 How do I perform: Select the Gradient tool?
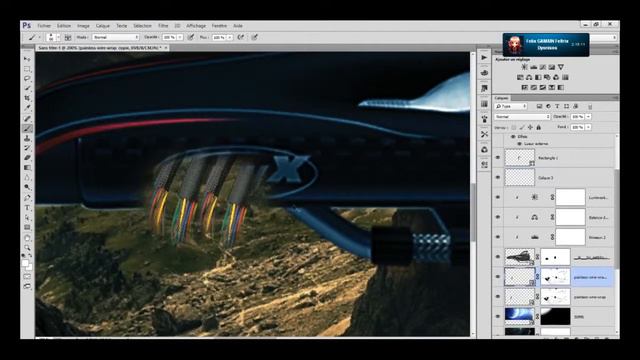27,168
